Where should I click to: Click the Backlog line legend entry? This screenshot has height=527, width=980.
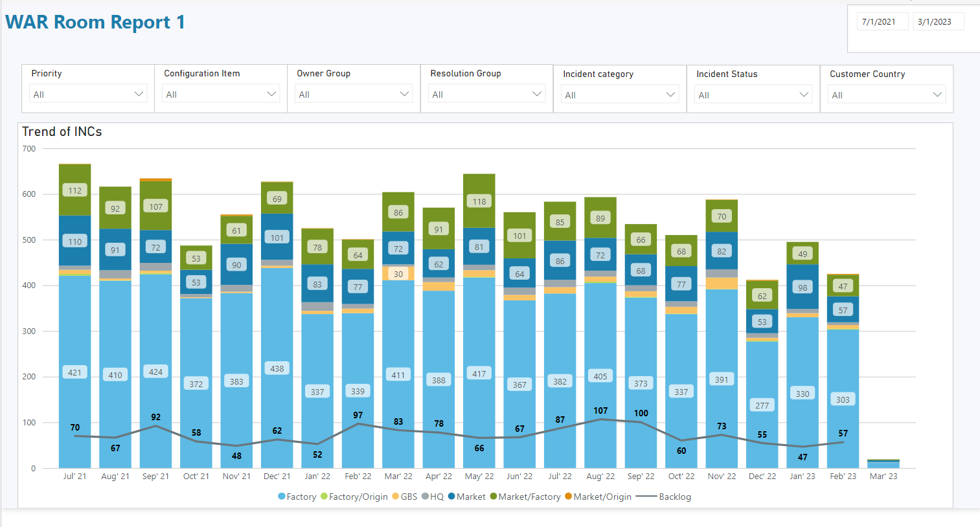pyautogui.click(x=664, y=497)
